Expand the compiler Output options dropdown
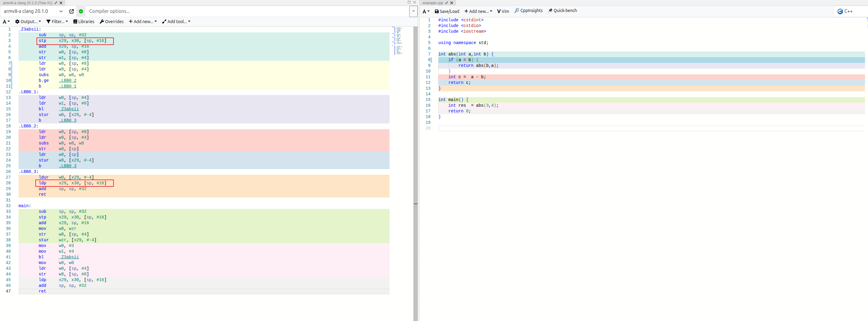This screenshot has width=868, height=321. tap(28, 22)
